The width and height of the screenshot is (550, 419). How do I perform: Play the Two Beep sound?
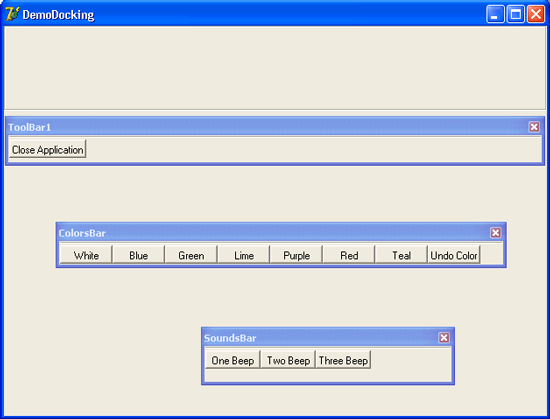[288, 360]
